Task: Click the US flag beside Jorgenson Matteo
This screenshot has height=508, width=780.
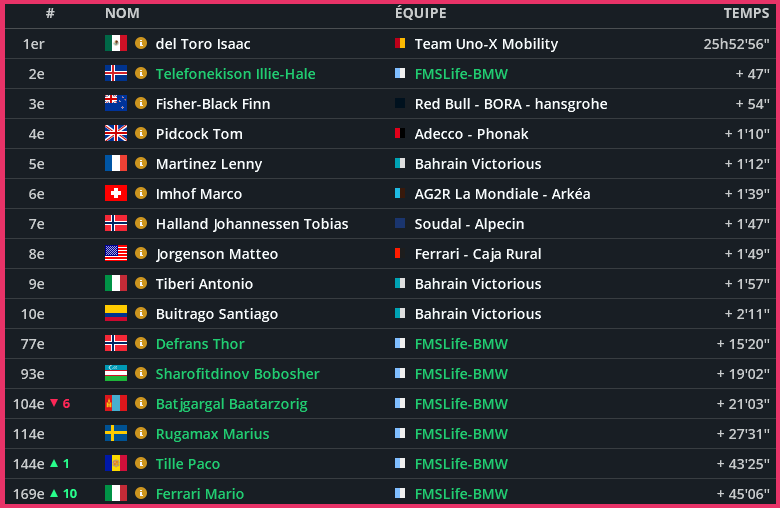Action: (x=116, y=254)
